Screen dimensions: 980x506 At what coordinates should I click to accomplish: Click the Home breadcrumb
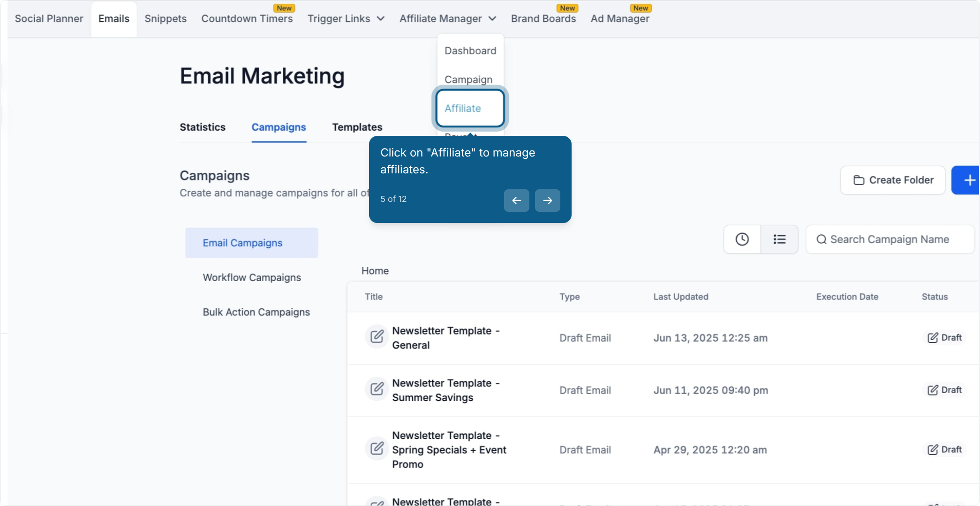[375, 271]
